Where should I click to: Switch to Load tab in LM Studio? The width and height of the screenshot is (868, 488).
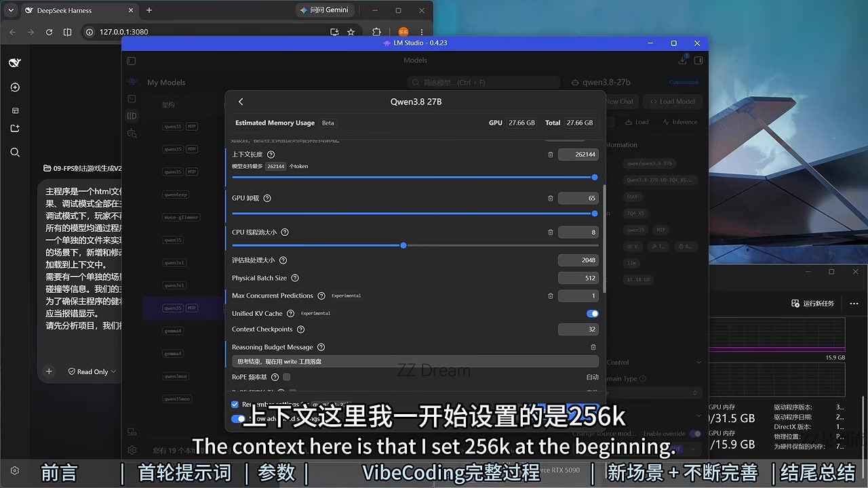click(x=637, y=122)
